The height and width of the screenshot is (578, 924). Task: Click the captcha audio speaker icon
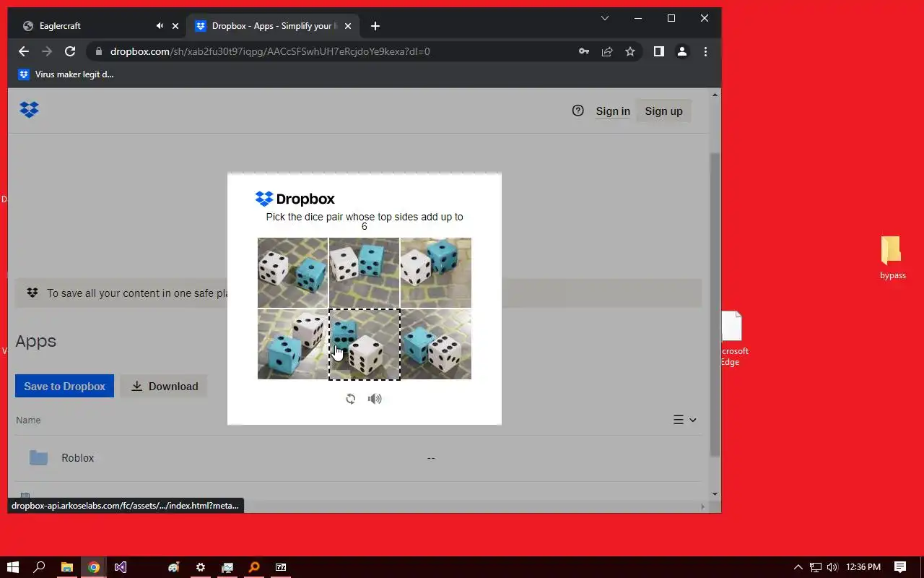pyautogui.click(x=375, y=399)
